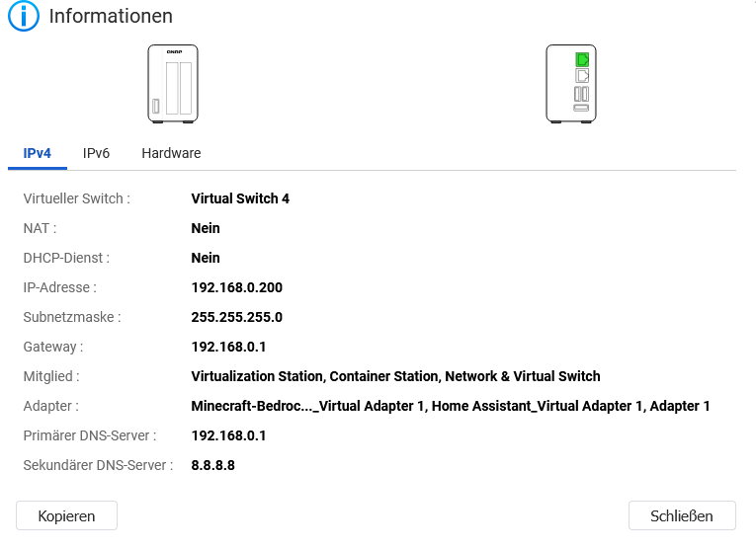This screenshot has width=756, height=550.
Task: Click the QNAP NAS front view image
Action: click(x=173, y=84)
